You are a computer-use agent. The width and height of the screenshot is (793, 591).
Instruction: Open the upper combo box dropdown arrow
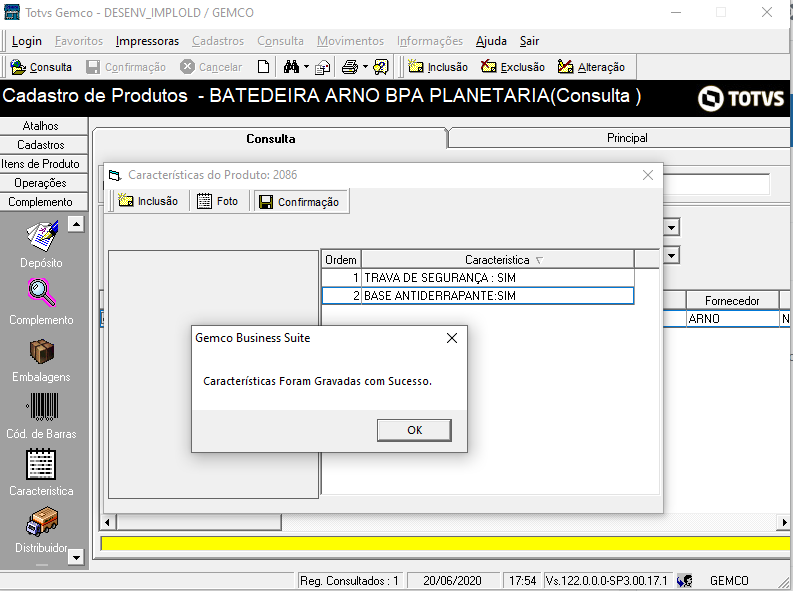pos(671,228)
